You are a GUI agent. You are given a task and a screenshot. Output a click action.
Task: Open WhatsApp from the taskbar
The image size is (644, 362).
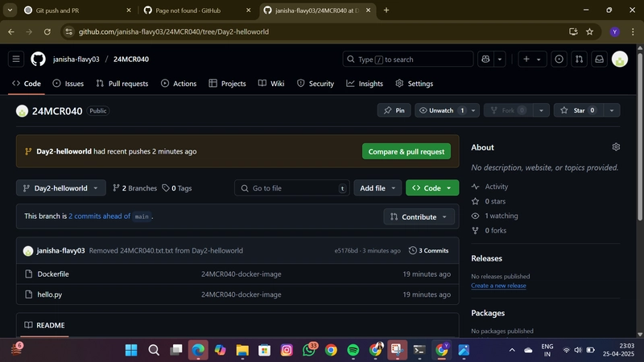[x=309, y=350]
